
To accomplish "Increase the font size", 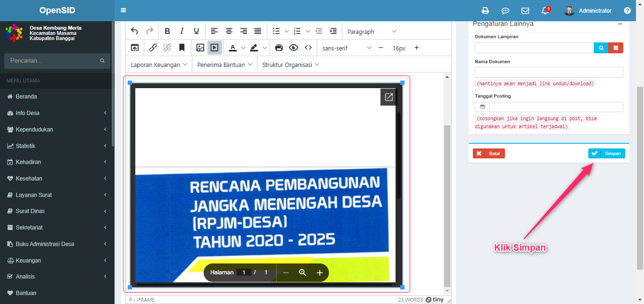I will (416, 48).
